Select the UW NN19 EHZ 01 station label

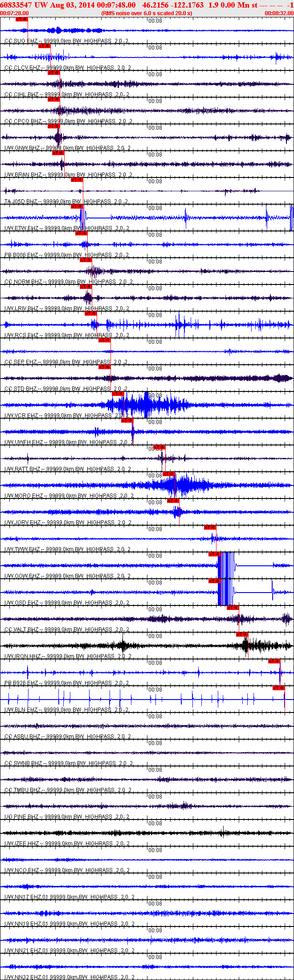click(69, 924)
